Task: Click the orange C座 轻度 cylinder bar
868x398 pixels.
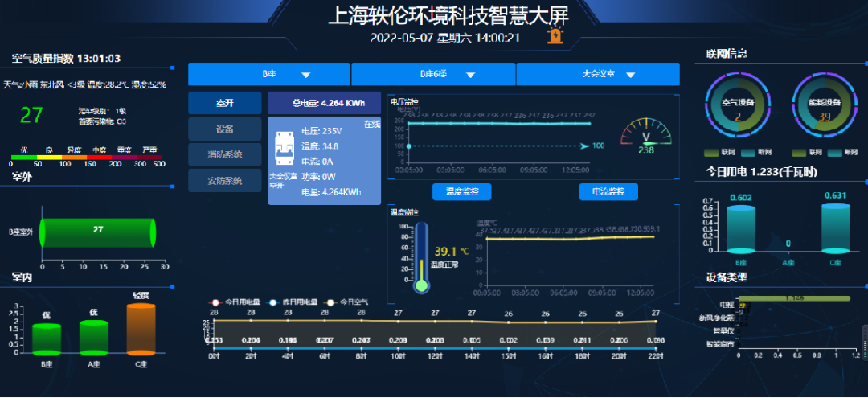Action: [x=141, y=330]
